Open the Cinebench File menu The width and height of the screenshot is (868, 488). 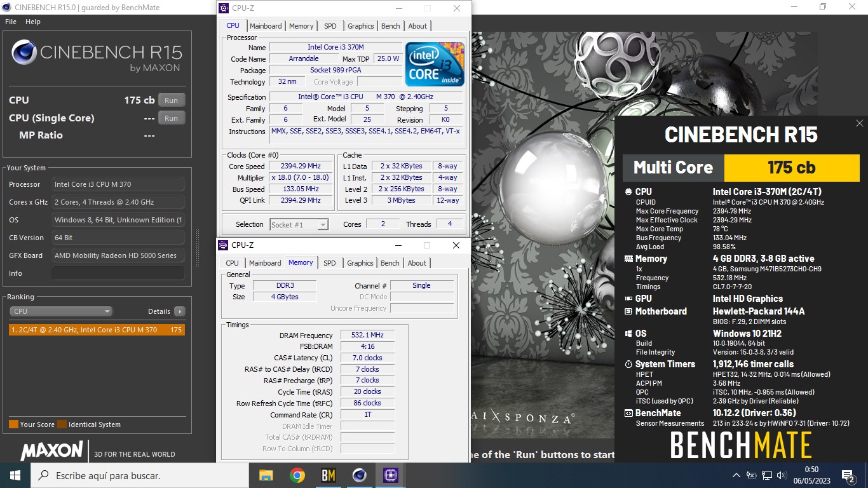11,22
